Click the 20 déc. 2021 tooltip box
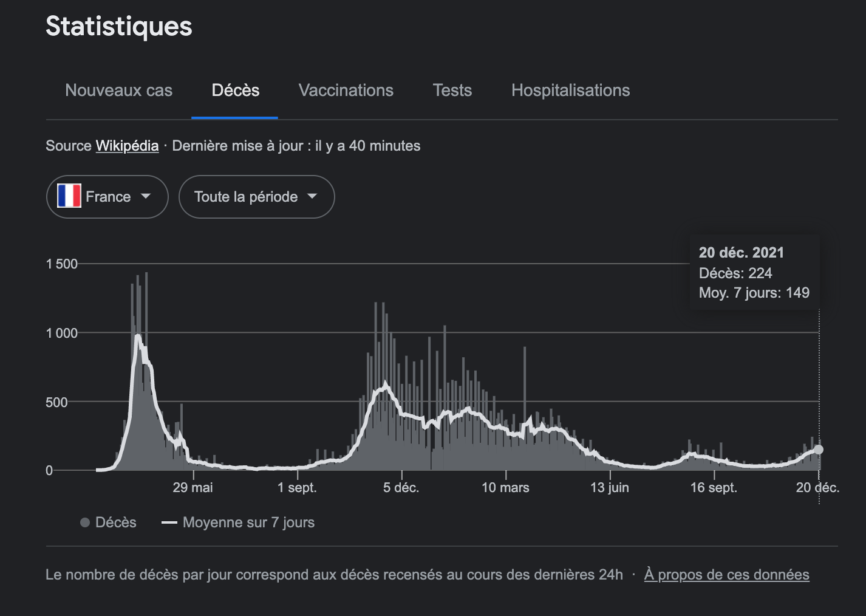 click(x=754, y=273)
